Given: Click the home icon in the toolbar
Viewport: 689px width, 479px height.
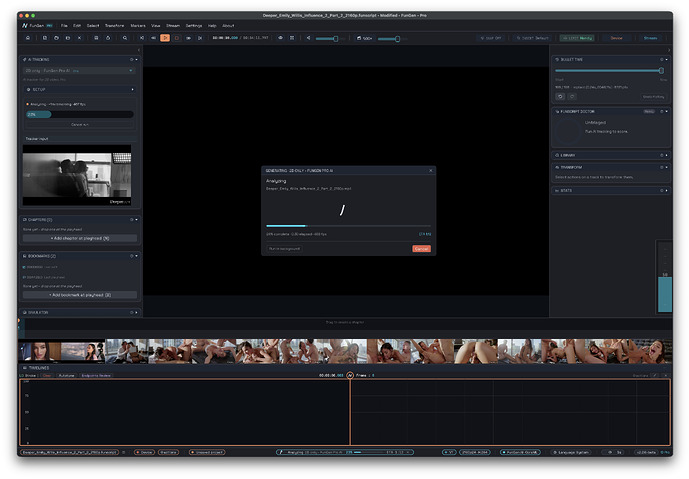Looking at the screenshot, I should tap(28, 38).
